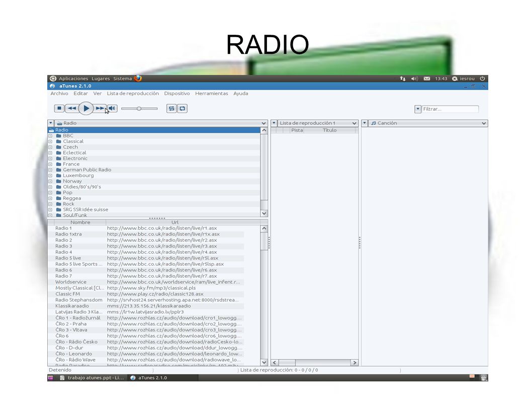Open playlist panel menu arrow beside Lista de reproducción 1

pyautogui.click(x=274, y=123)
